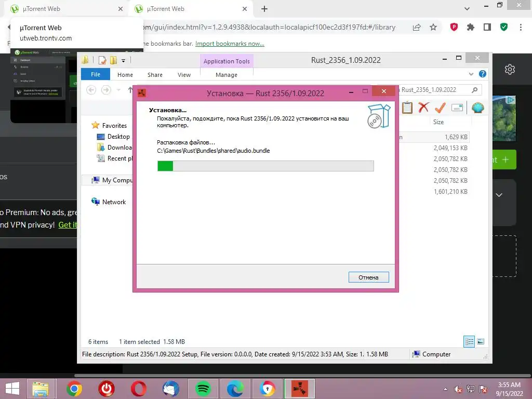Click the Size column header
The height and width of the screenshot is (399, 532).
click(438, 122)
